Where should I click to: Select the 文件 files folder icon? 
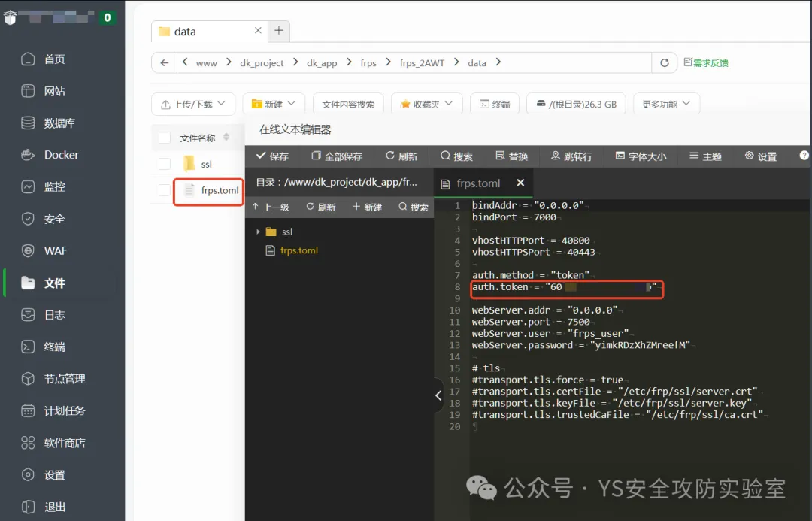pyautogui.click(x=28, y=283)
